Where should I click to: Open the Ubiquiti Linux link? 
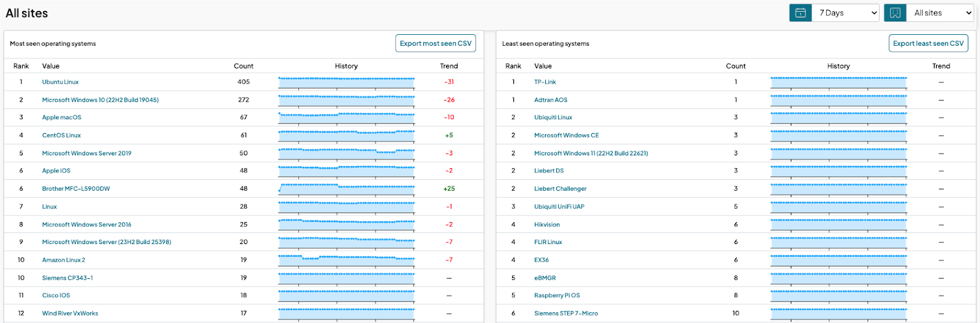tap(553, 117)
